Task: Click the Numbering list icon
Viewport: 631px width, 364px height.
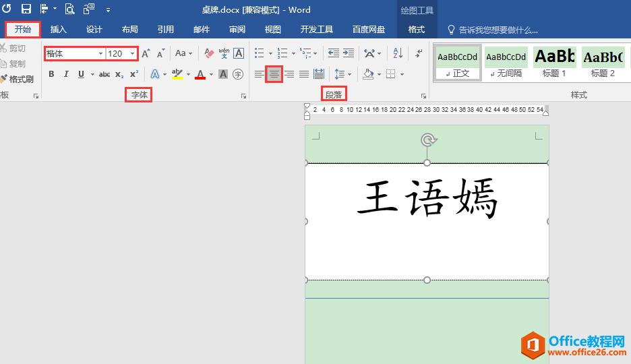Action: (x=282, y=53)
